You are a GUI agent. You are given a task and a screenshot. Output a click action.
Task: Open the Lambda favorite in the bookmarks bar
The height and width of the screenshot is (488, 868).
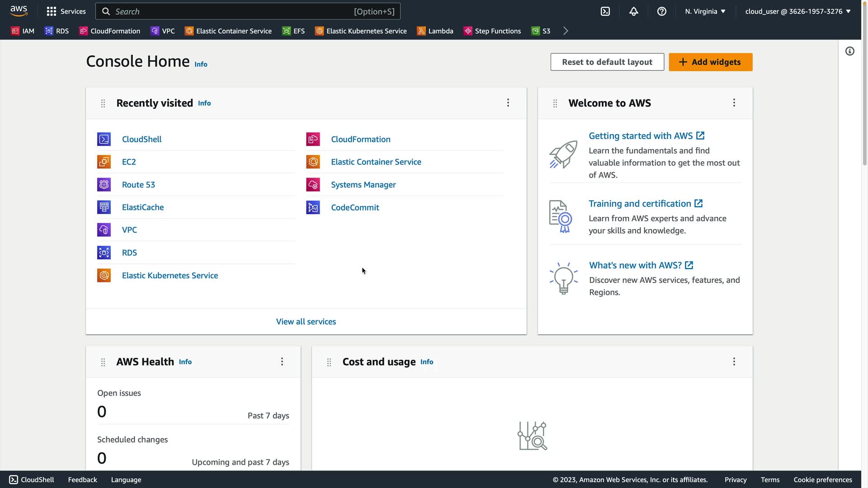[x=435, y=31]
